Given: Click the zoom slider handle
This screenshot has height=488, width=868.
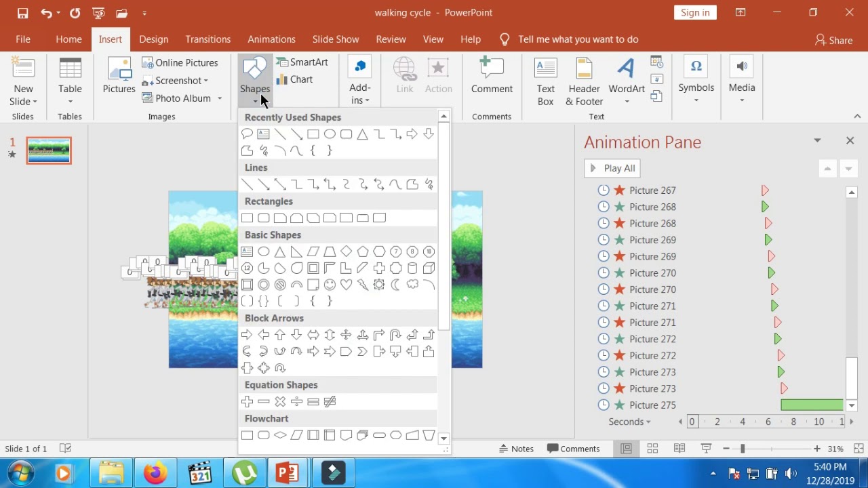Looking at the screenshot, I should 743,449.
